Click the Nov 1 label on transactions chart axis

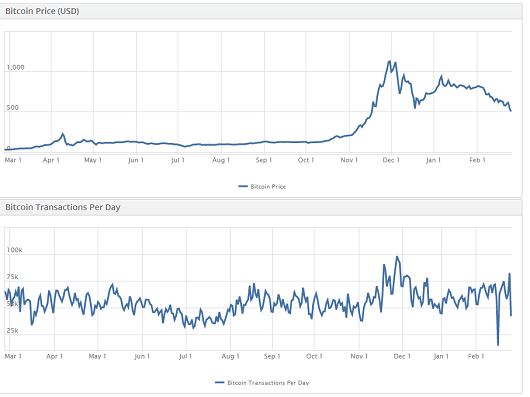point(359,356)
